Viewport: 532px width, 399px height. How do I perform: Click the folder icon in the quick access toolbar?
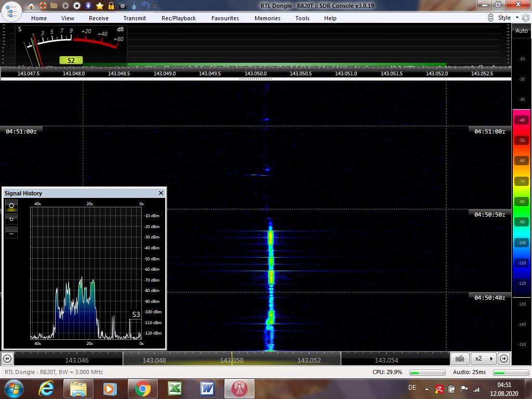tap(54, 5)
